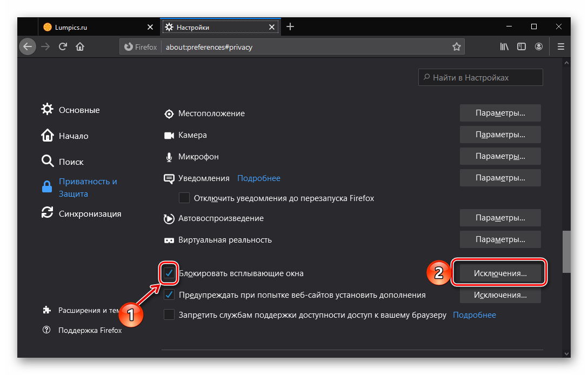Open Параметры for Микрофон

(500, 156)
